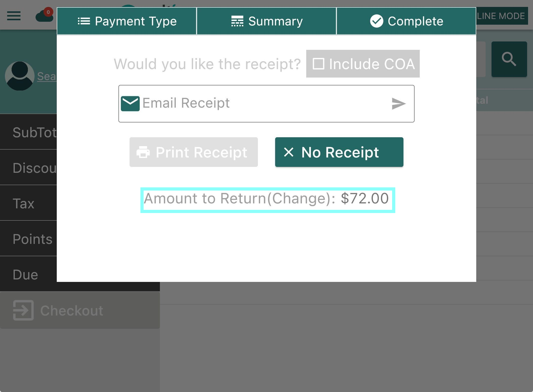The height and width of the screenshot is (392, 533).
Task: Click the Checkout arrow icon
Action: (x=23, y=310)
